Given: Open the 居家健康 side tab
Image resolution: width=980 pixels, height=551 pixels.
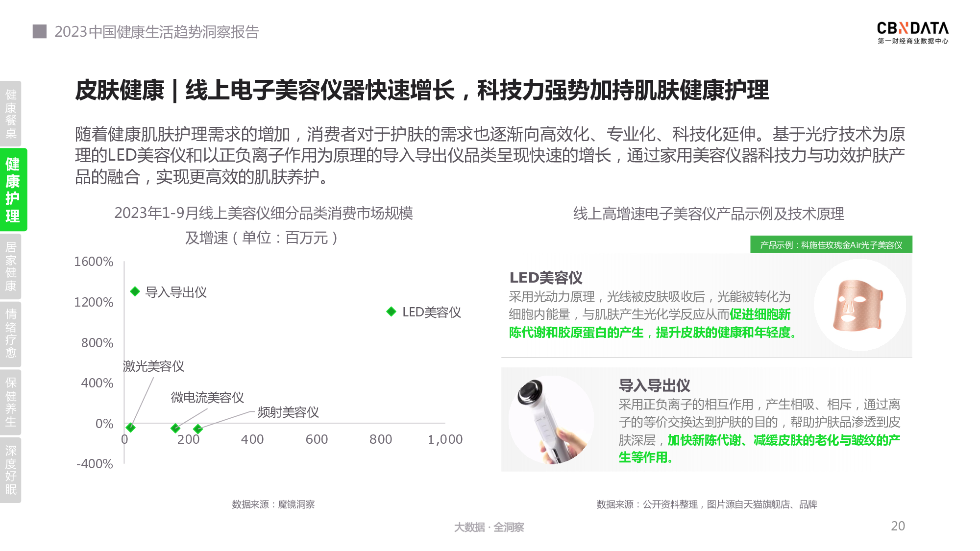Looking at the screenshot, I should tap(11, 266).
